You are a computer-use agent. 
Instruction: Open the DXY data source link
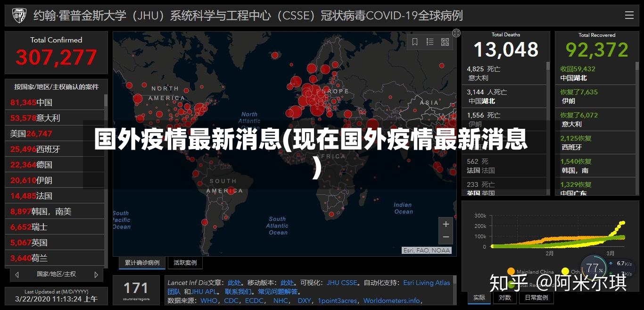click(x=304, y=301)
